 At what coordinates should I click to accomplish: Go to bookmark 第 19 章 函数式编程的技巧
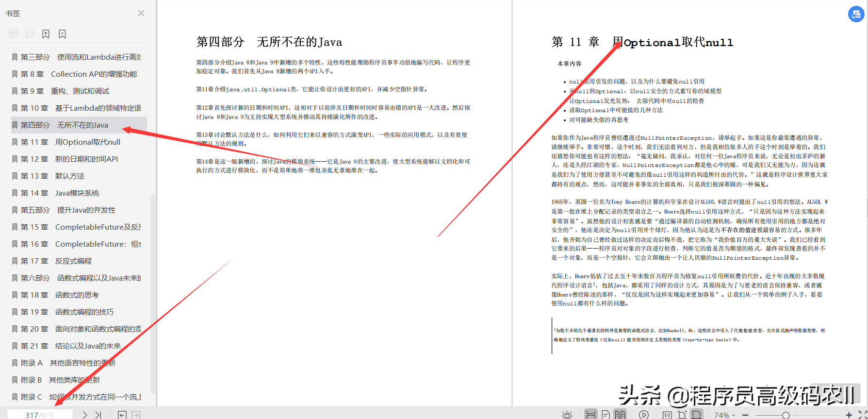[79, 312]
